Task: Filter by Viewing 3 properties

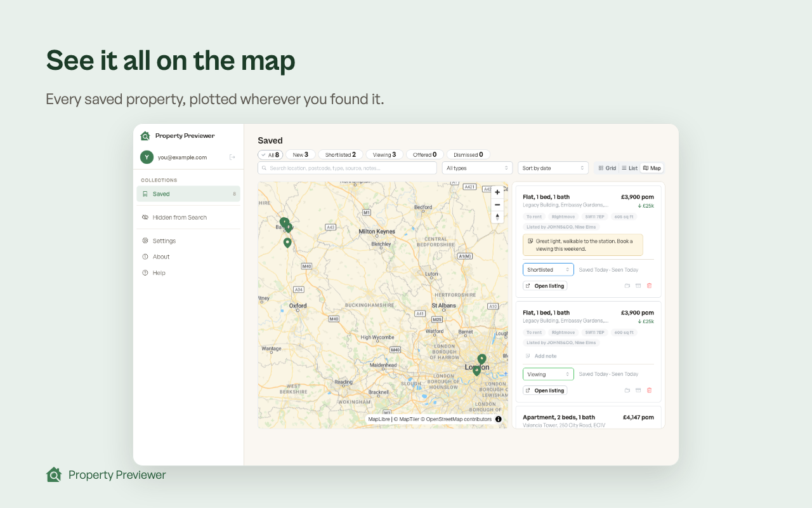Action: 384,154
